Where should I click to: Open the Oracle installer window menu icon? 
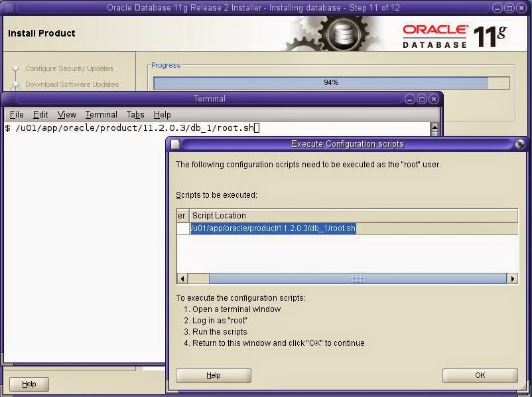(x=9, y=7)
